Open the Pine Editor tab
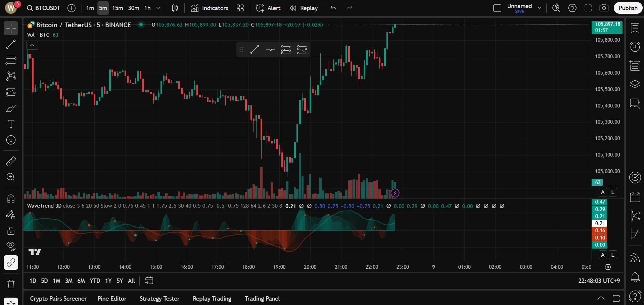Screen dimensions: 644x305 [x=112, y=299]
